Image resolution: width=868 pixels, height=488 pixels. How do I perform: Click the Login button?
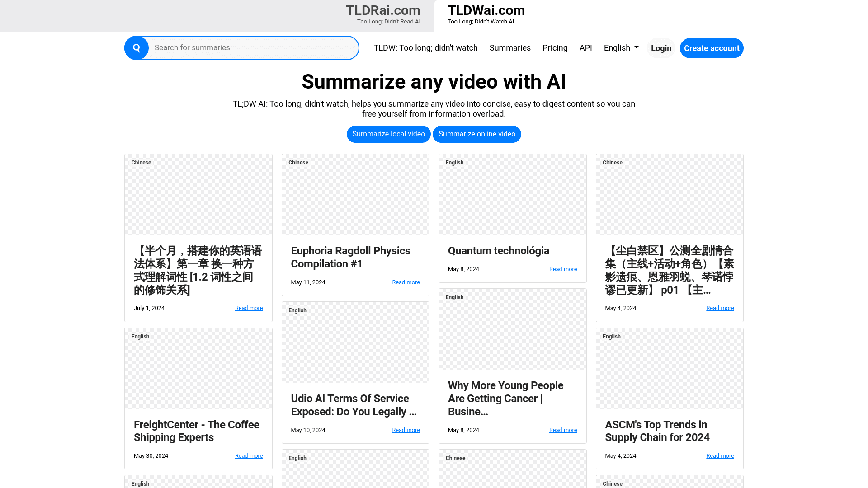pos(660,48)
